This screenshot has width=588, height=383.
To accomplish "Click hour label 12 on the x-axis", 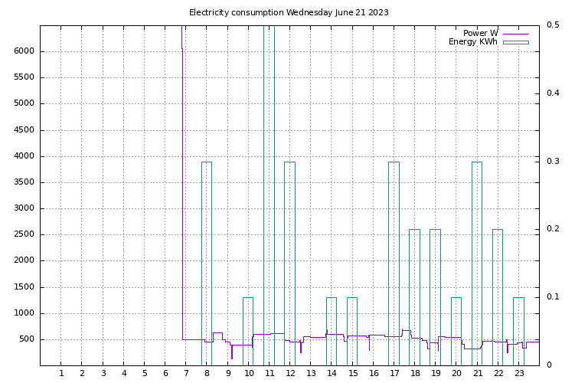I will [291, 373].
